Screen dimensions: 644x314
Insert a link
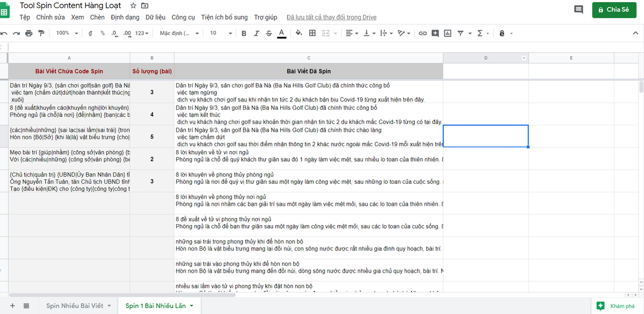click(422, 33)
